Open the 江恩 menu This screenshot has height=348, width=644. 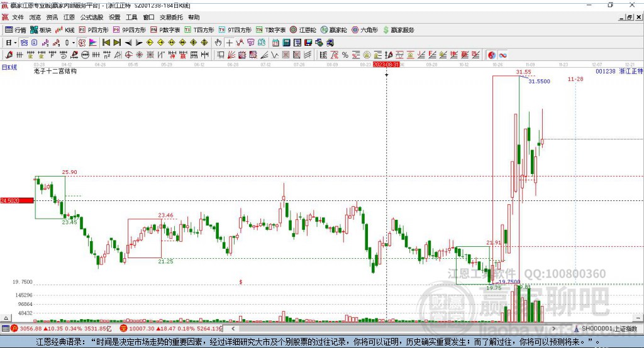point(69,17)
